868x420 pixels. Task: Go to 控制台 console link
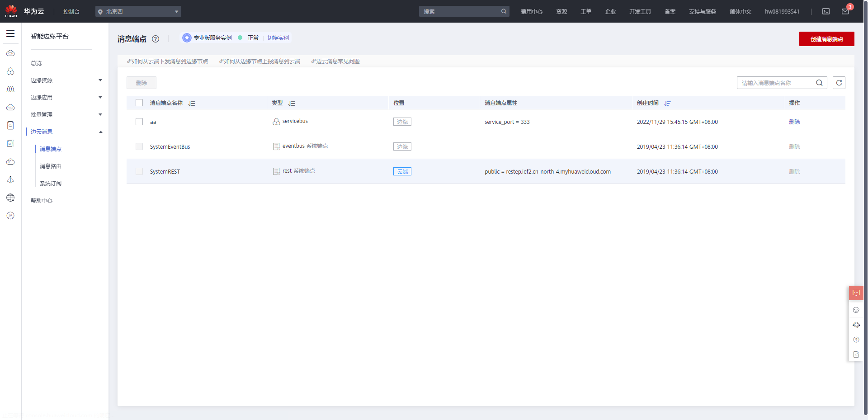(x=71, y=12)
